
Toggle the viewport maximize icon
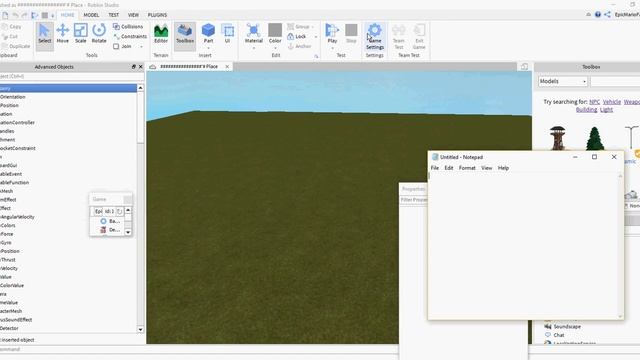pos(524,67)
